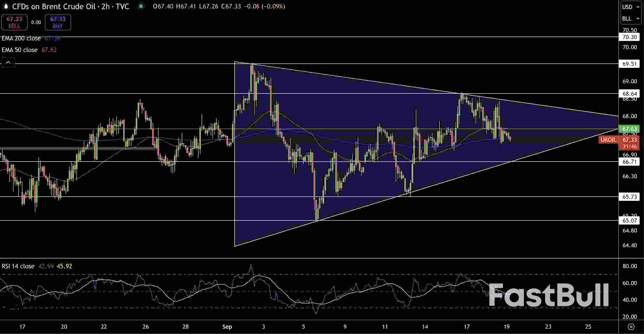
Task: Open the BLL unit dropdown
Action: pyautogui.click(x=629, y=18)
